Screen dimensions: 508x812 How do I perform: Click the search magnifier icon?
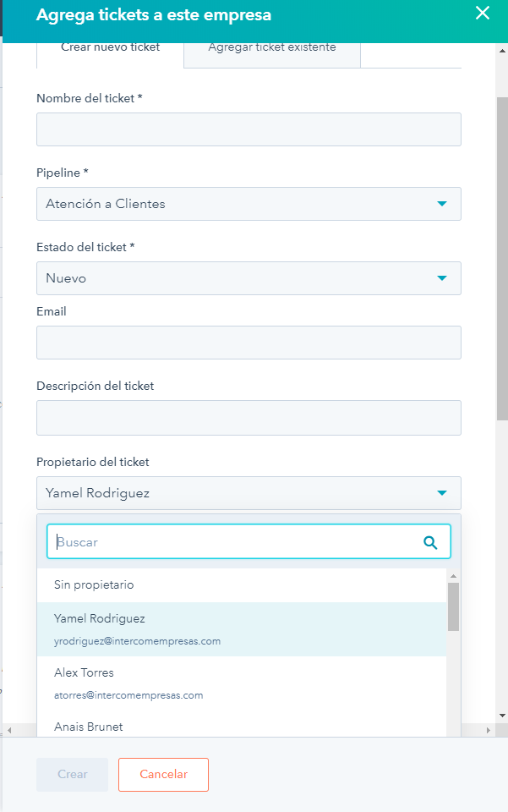pyautogui.click(x=431, y=543)
